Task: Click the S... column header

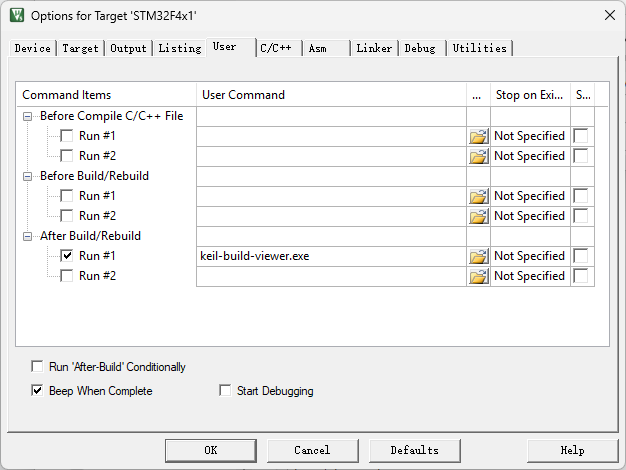Action: tap(582, 95)
